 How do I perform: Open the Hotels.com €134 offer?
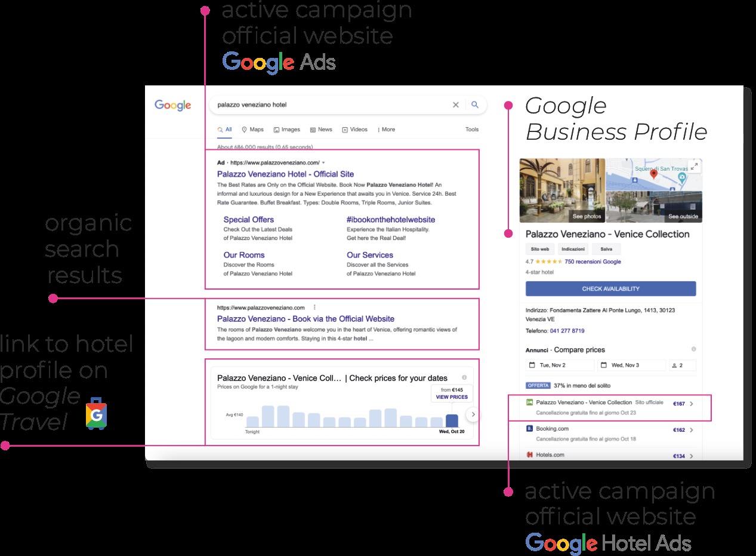[610, 455]
